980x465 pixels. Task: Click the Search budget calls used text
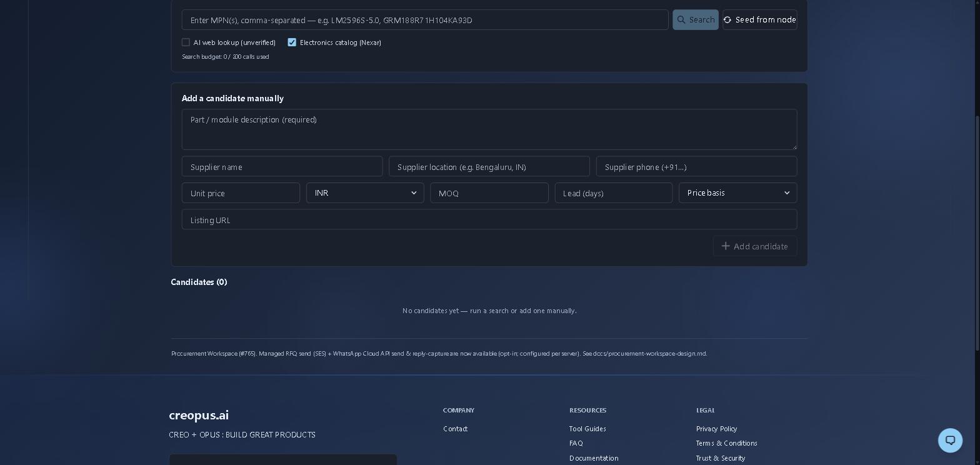click(226, 57)
